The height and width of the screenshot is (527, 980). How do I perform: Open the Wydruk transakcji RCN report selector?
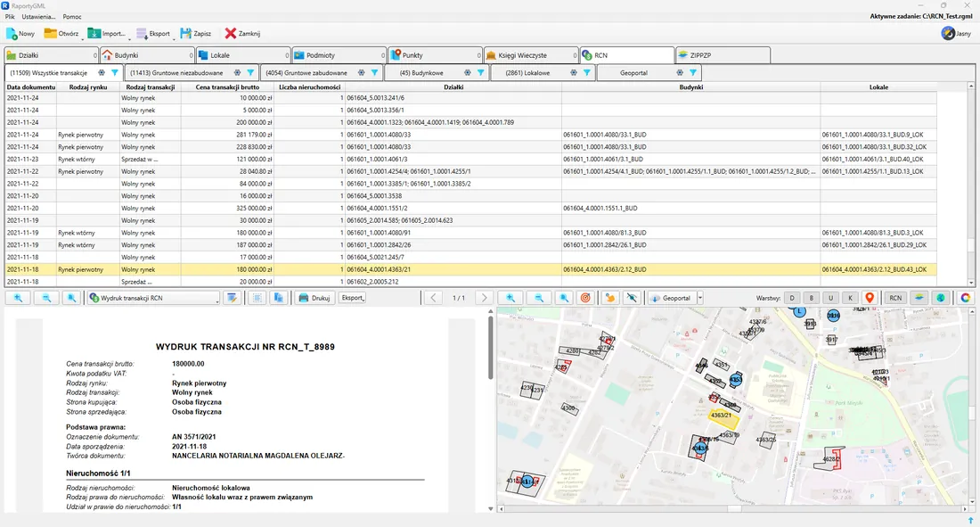click(154, 298)
